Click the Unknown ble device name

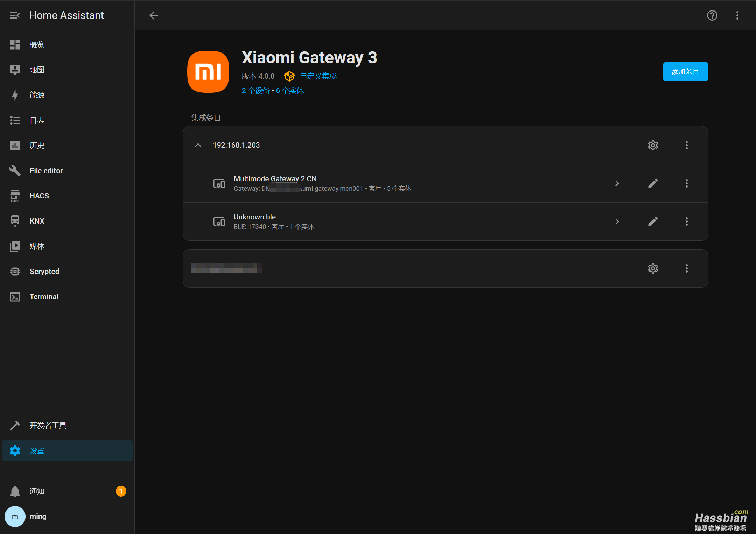[255, 217]
